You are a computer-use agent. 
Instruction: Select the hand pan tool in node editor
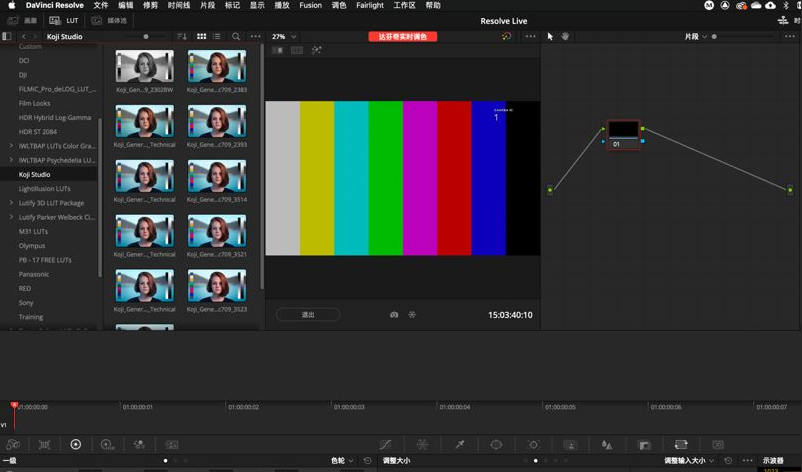point(565,36)
